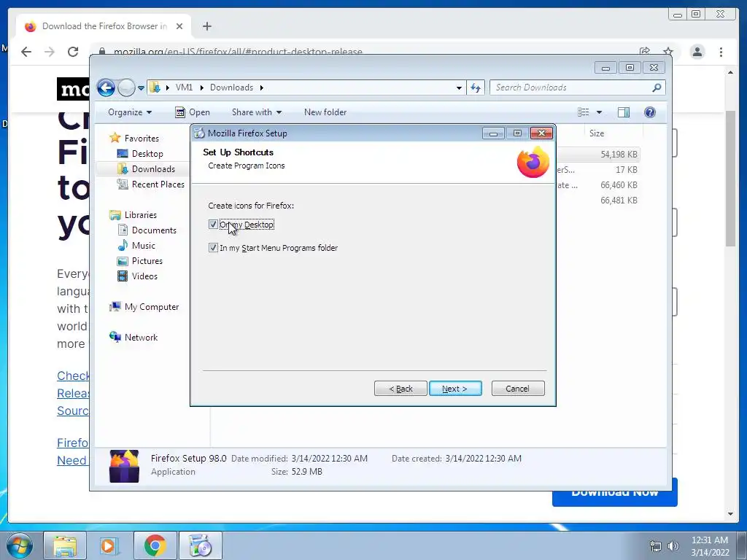The height and width of the screenshot is (560, 747).
Task: Bookmark this page with star icon
Action: 668,52
